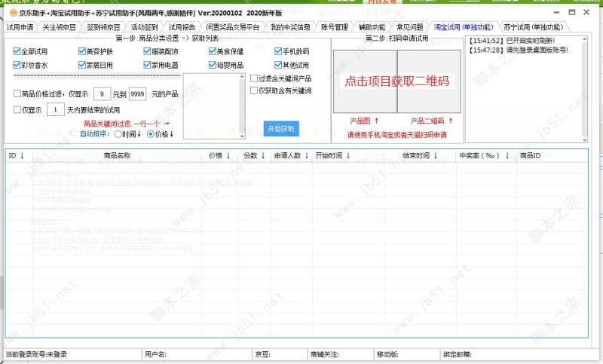Toggle 彩妆香水 checkbox
The width and height of the screenshot is (603, 364).
pos(17,65)
